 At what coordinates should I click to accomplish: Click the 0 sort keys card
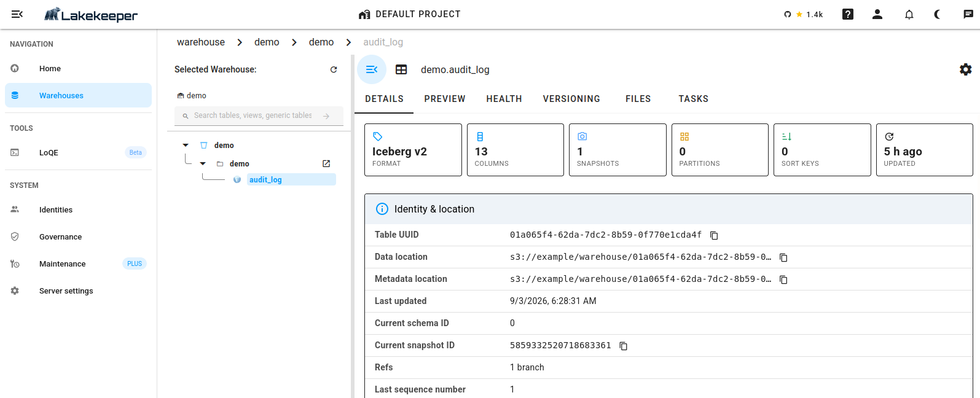click(822, 150)
